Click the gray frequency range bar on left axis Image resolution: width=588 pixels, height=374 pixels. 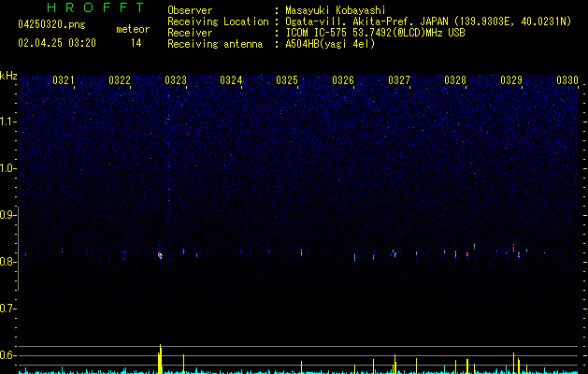(18, 248)
